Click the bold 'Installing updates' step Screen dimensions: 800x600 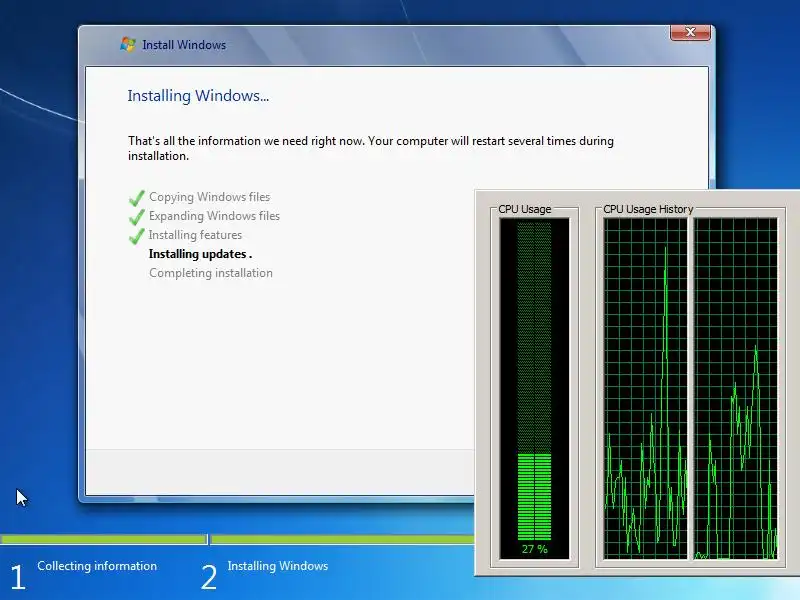pos(200,254)
